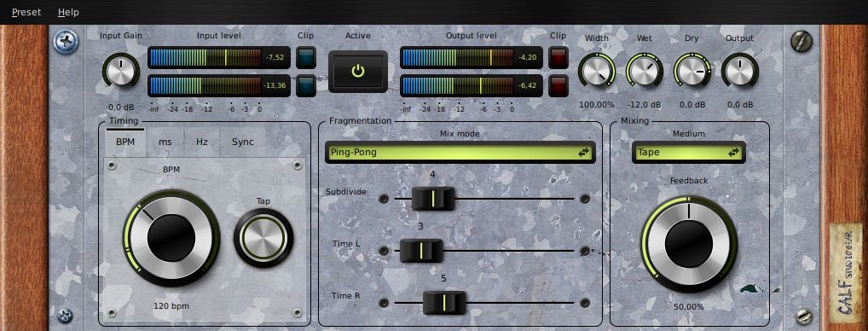The height and width of the screenshot is (331, 868).
Task: Reset the upper red output Clip indicator
Action: tap(558, 57)
